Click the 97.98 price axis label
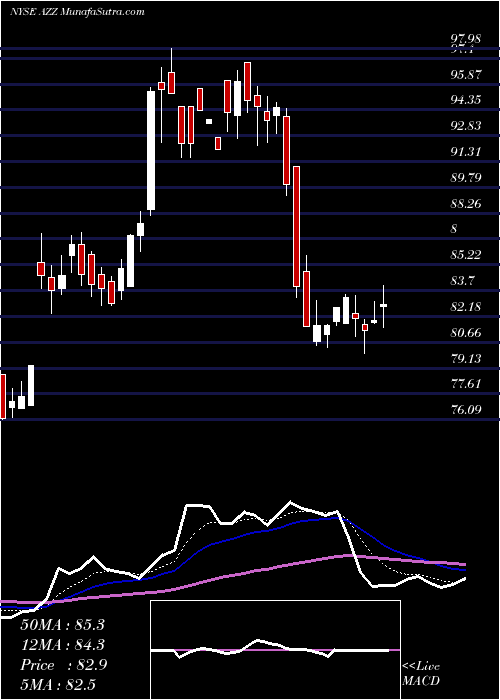The image size is (500, 700). (465, 39)
